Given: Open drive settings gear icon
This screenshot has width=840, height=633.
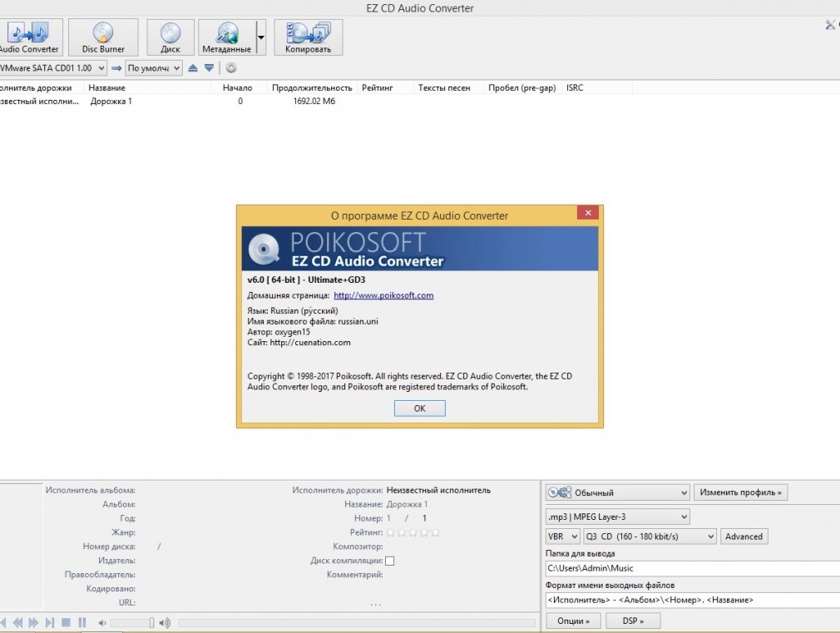Looking at the screenshot, I should [x=231, y=68].
